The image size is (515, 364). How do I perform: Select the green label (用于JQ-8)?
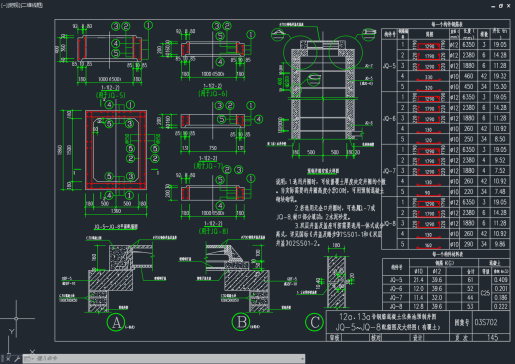click(x=213, y=231)
